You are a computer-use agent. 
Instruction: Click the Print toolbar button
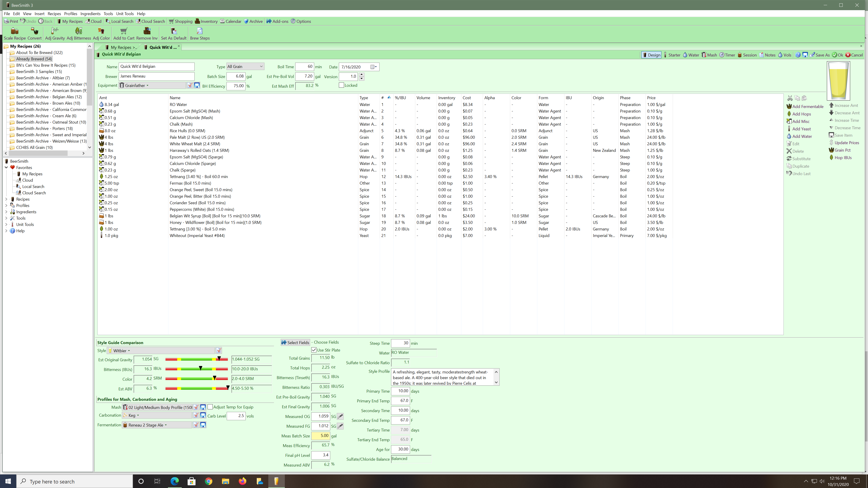[x=11, y=21]
